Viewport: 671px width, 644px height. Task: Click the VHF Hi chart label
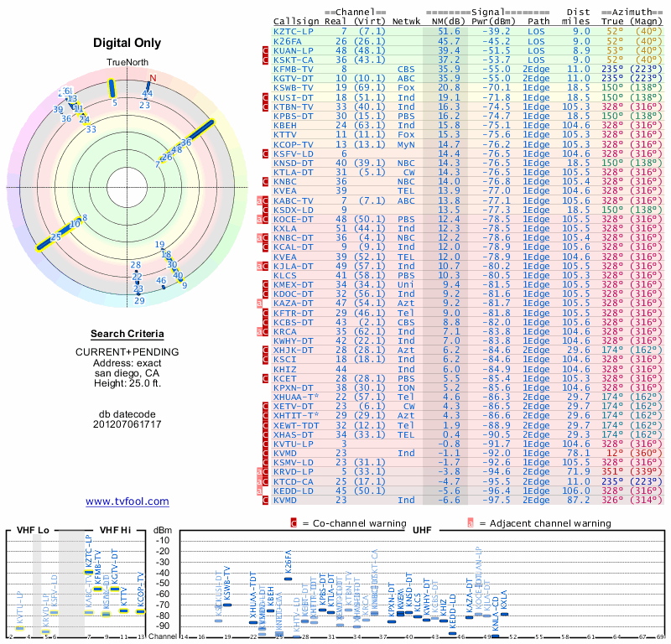point(115,530)
